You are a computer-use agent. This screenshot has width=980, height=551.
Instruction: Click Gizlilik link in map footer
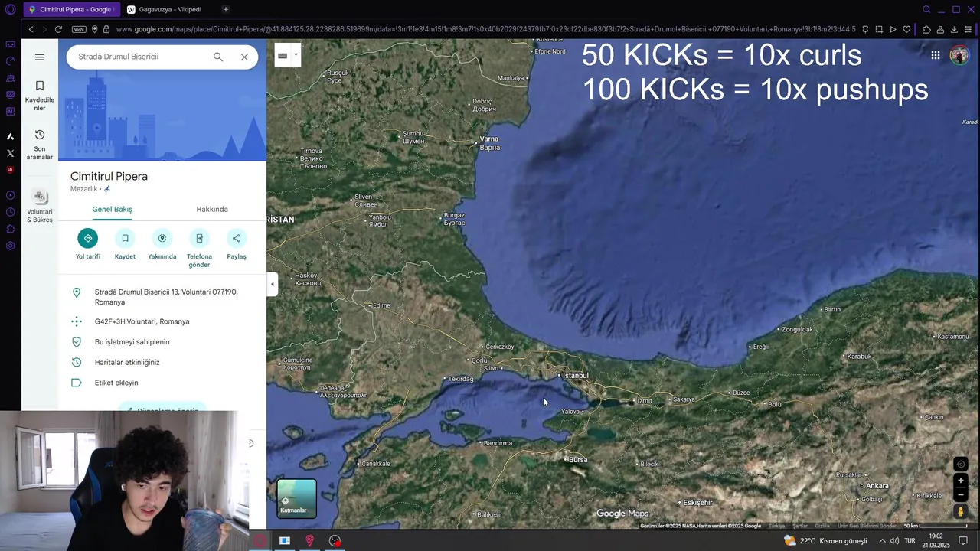[x=822, y=526]
